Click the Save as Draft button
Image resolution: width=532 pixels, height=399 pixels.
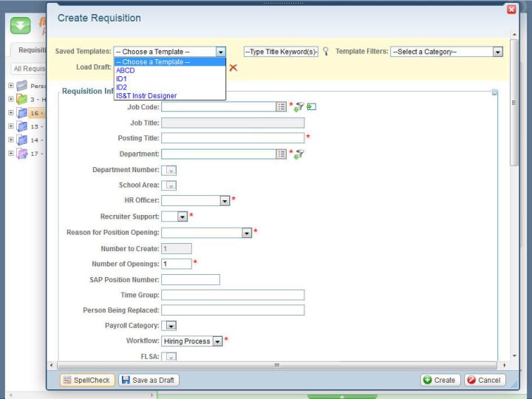coord(150,380)
